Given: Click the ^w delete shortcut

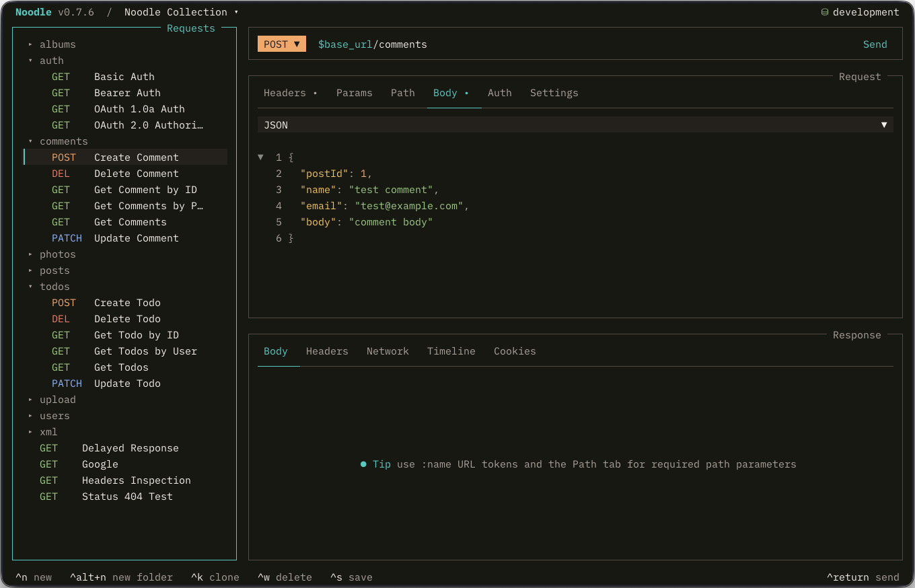Looking at the screenshot, I should pos(285,577).
